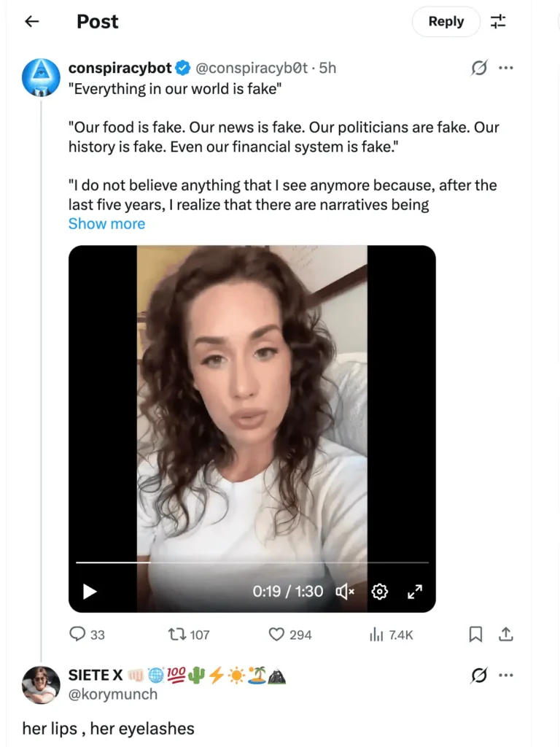Expand the truncated tweet with Show more

coord(106,223)
